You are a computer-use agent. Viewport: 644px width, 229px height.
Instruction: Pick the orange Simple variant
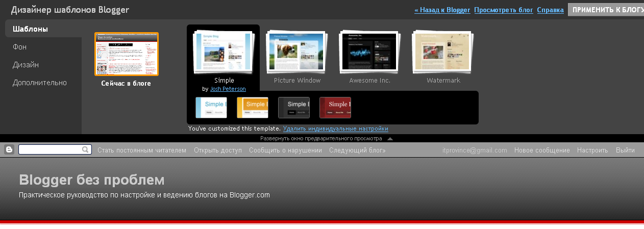pyautogui.click(x=253, y=108)
